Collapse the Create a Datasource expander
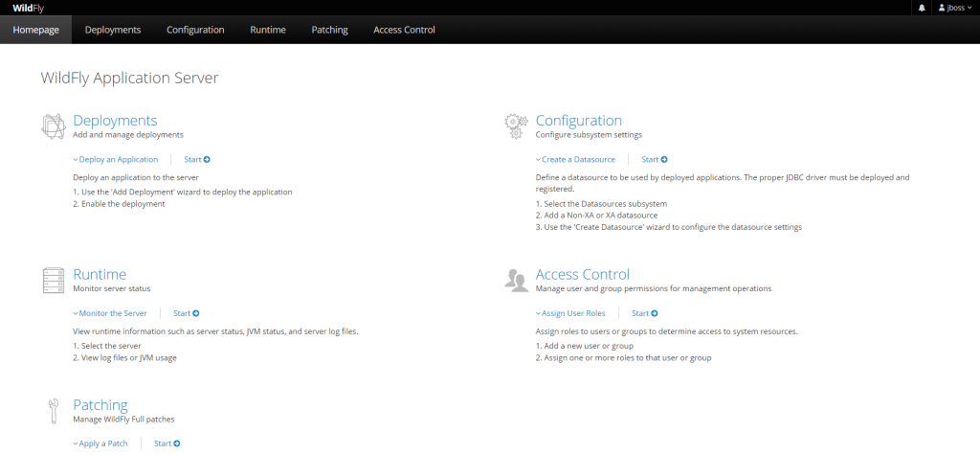Screen dimensions: 980x455 575,160
